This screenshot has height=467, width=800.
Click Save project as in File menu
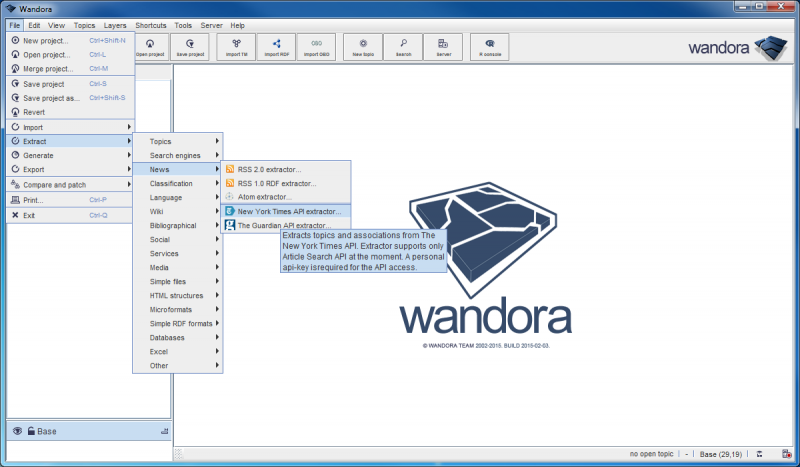coord(52,98)
